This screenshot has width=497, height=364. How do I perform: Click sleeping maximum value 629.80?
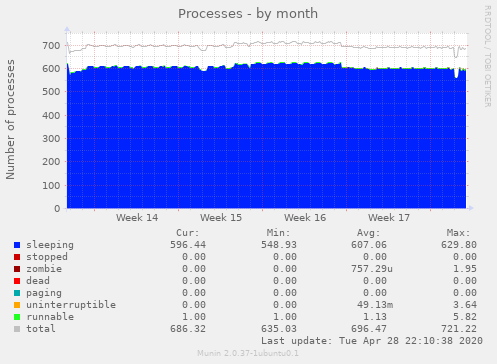coord(459,245)
